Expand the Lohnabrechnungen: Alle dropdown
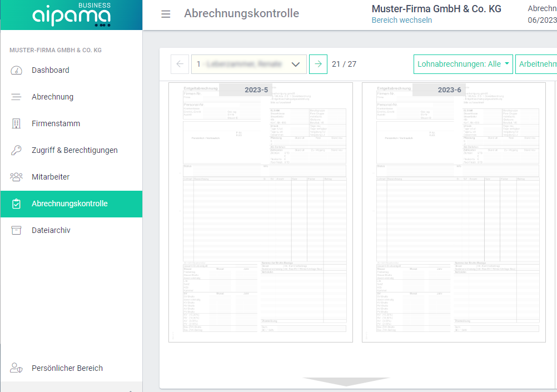557x392 pixels. 463,64
